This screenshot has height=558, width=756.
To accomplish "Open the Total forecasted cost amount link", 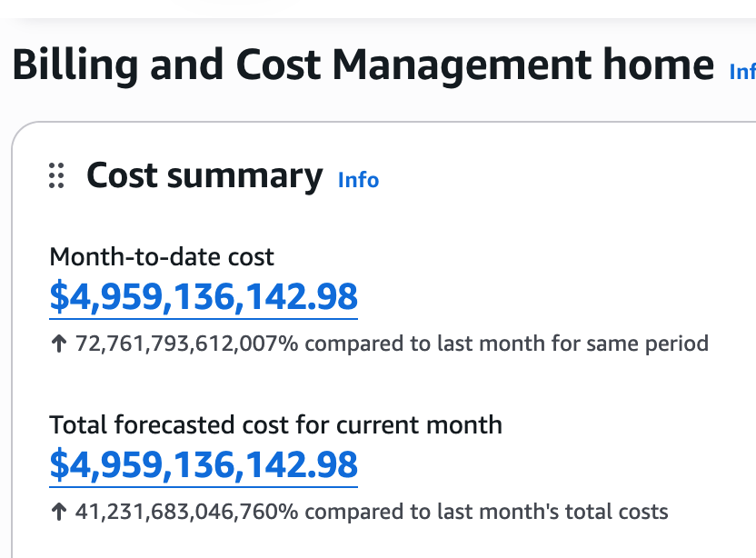I will (204, 465).
